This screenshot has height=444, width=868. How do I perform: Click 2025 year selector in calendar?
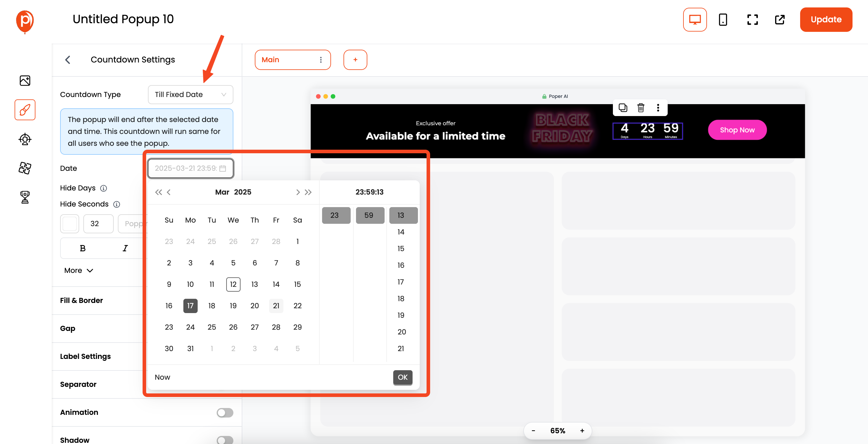243,192
